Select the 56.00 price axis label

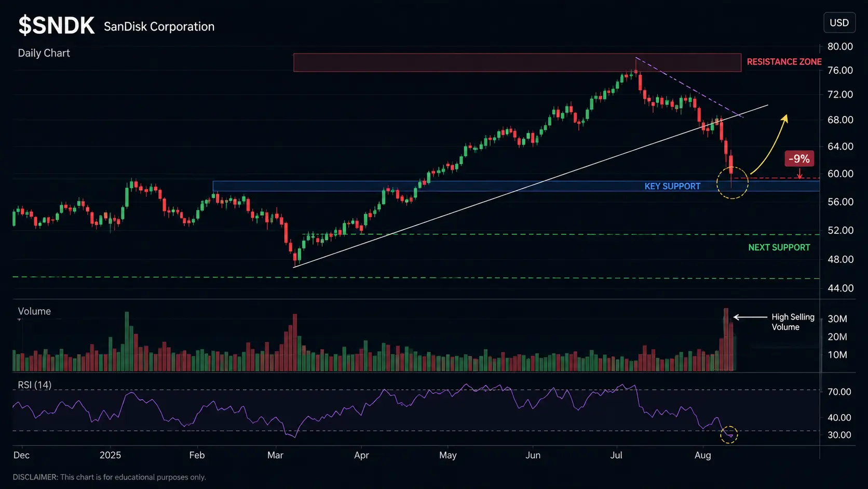point(840,202)
